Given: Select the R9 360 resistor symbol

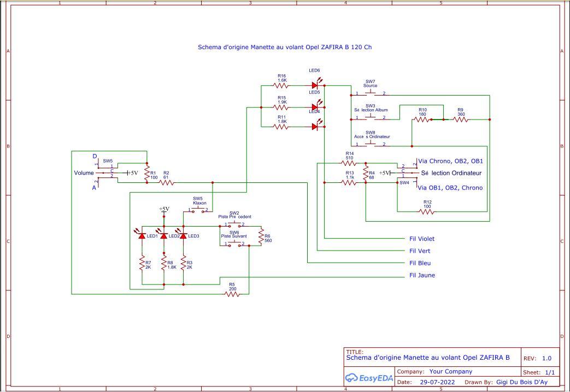Looking at the screenshot, I should [x=461, y=120].
